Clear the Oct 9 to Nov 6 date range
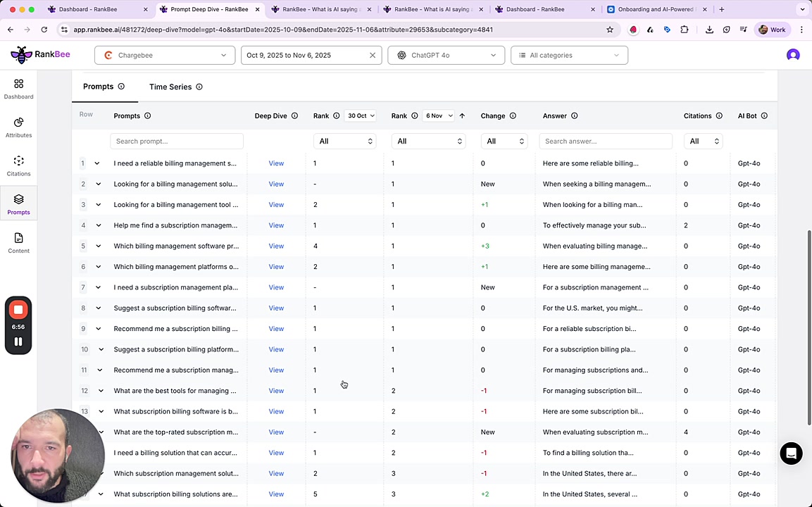This screenshot has height=507, width=812. [373, 55]
